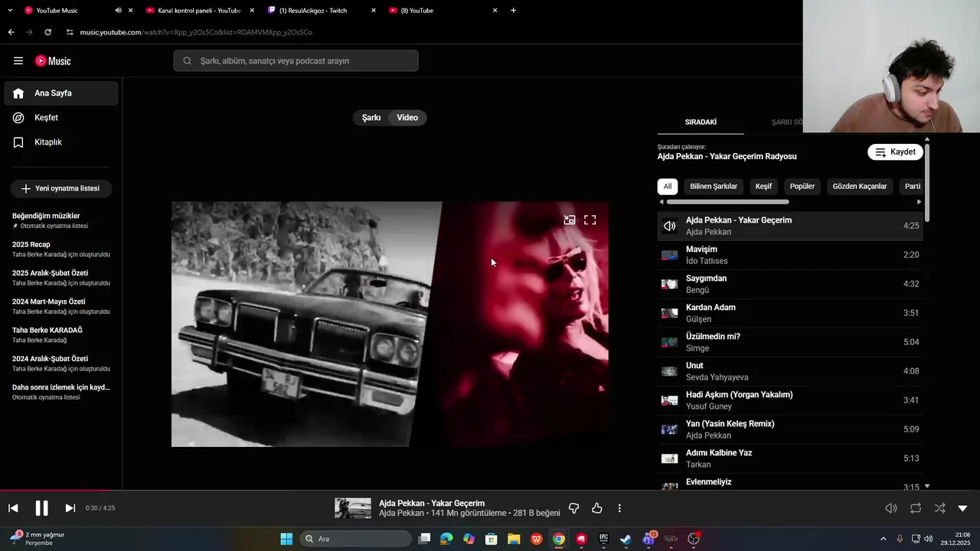Click the YouTube Music logo

click(53, 61)
